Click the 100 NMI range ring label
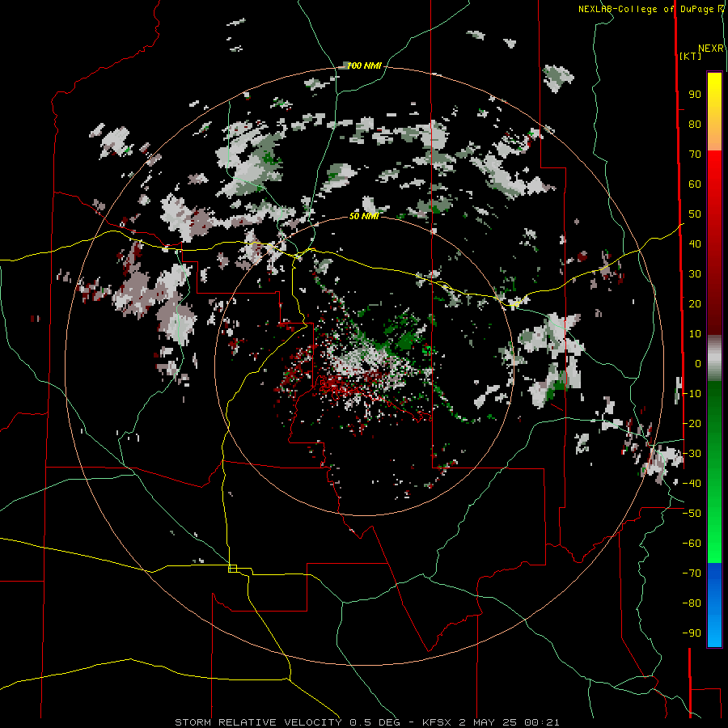Screen dimensions: 728x728 click(364, 66)
